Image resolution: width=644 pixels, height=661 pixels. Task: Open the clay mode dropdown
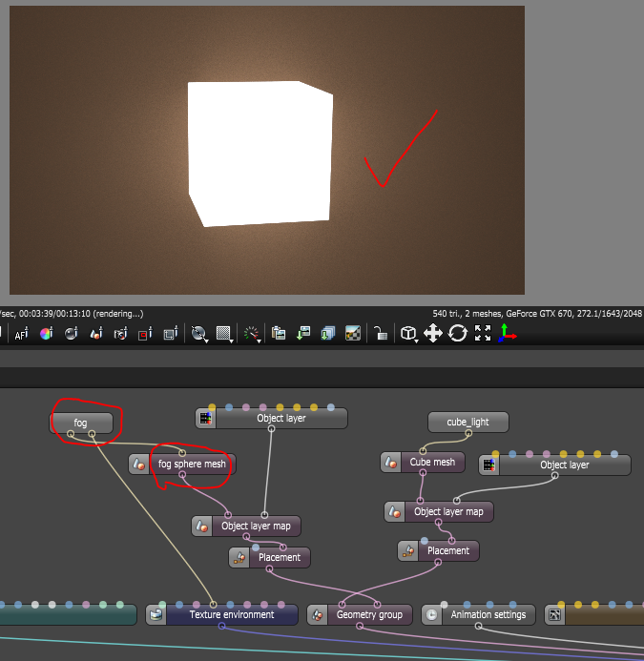[198, 334]
